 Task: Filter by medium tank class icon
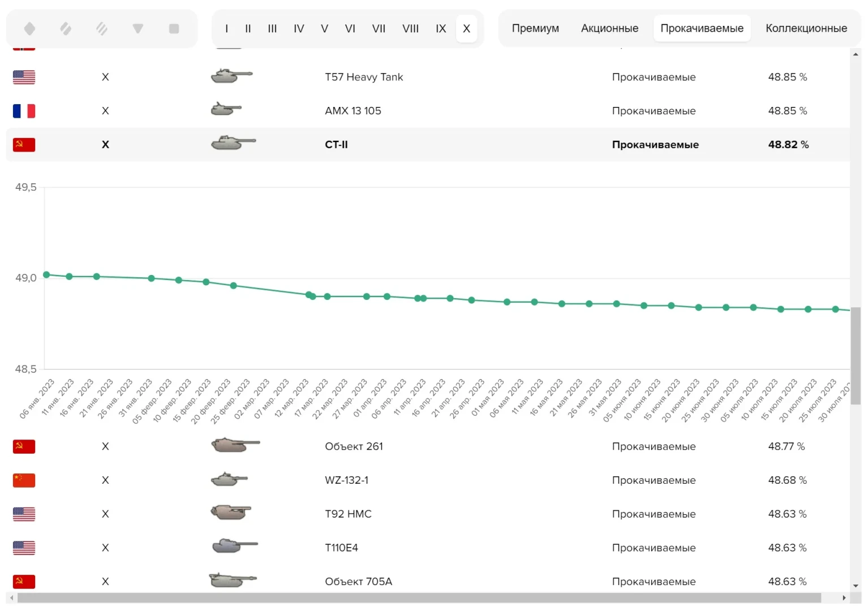click(x=66, y=28)
